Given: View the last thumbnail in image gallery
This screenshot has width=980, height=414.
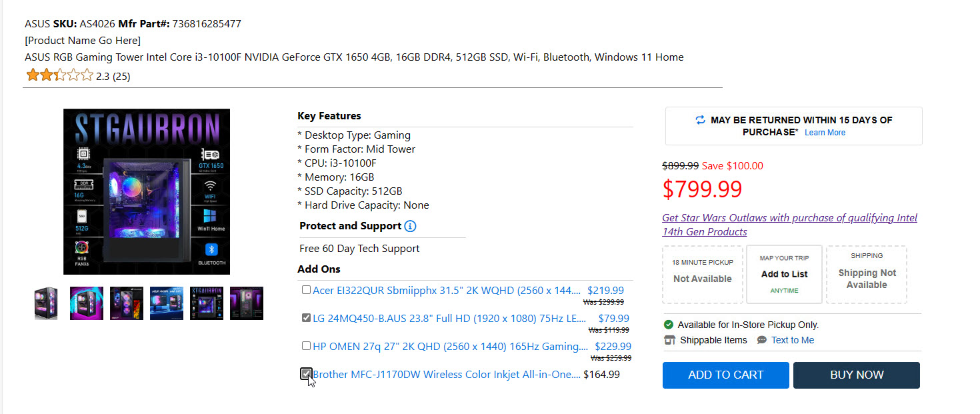Looking at the screenshot, I should point(247,303).
